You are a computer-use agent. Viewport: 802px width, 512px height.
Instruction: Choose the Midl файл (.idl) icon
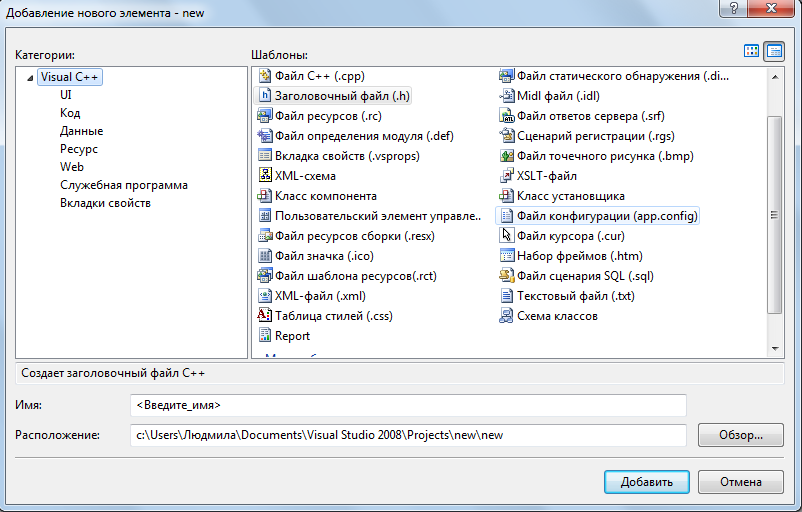pos(506,96)
